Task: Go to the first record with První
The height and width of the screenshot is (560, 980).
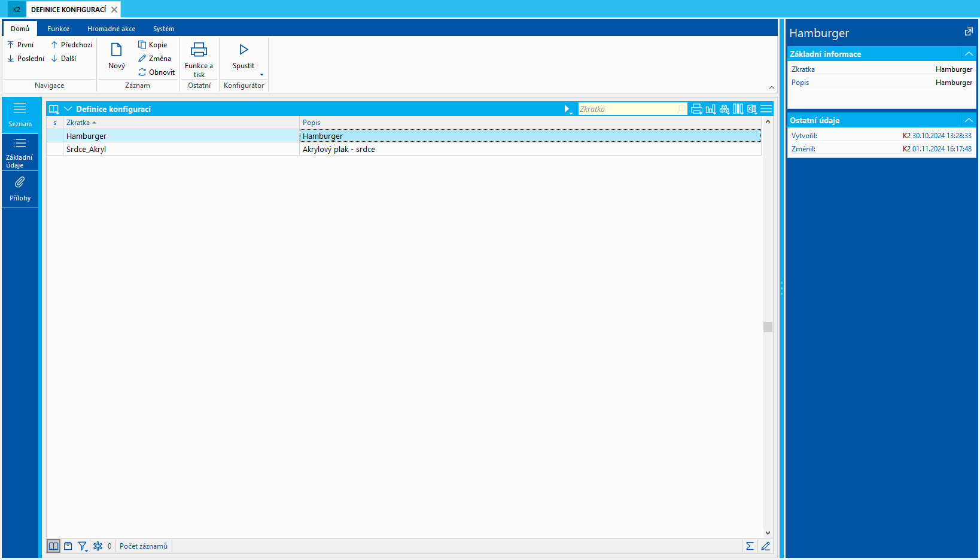Action: [x=20, y=45]
